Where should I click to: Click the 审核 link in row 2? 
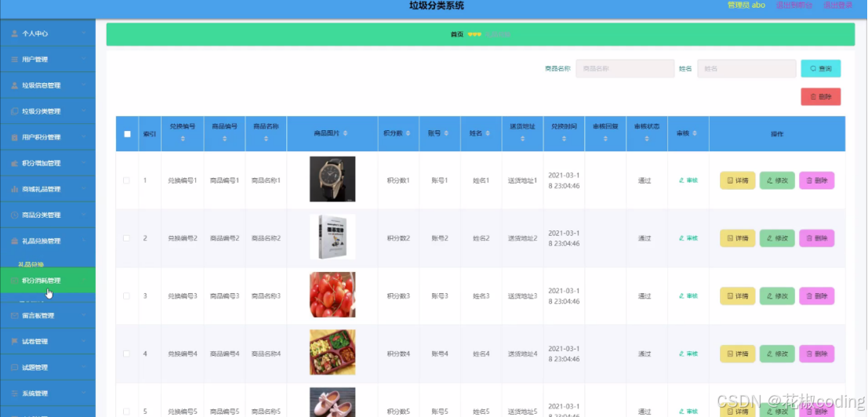click(688, 238)
